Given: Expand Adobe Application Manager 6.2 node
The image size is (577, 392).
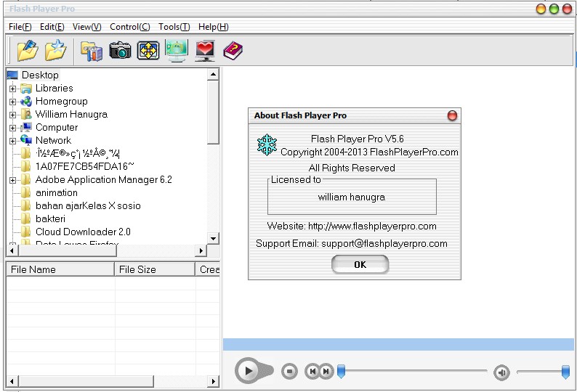Looking at the screenshot, I should pos(13,180).
